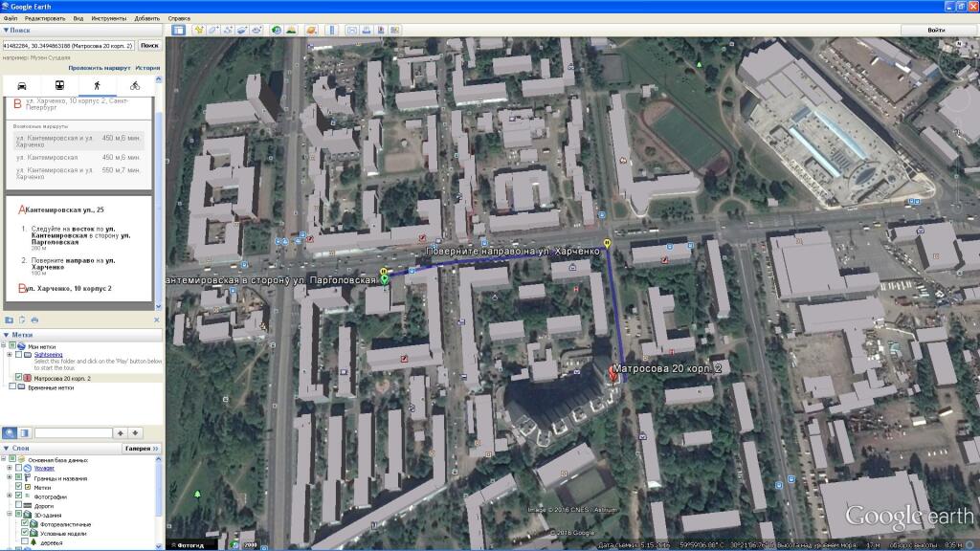
Task: Click the print icon under directions
Action: 34,320
